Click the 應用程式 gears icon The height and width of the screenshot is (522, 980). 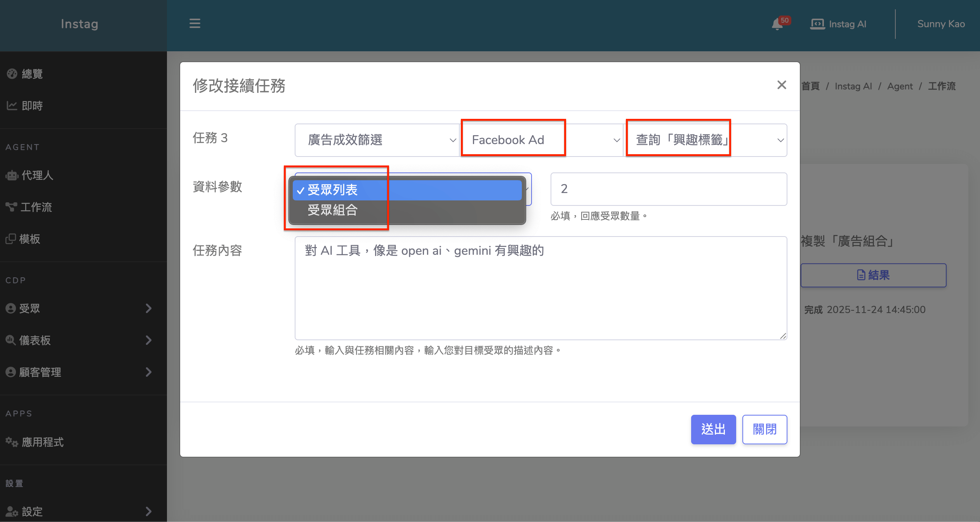[12, 442]
